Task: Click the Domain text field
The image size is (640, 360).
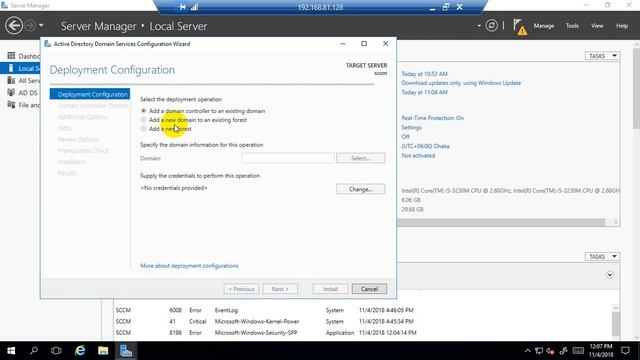Action: 288,158
